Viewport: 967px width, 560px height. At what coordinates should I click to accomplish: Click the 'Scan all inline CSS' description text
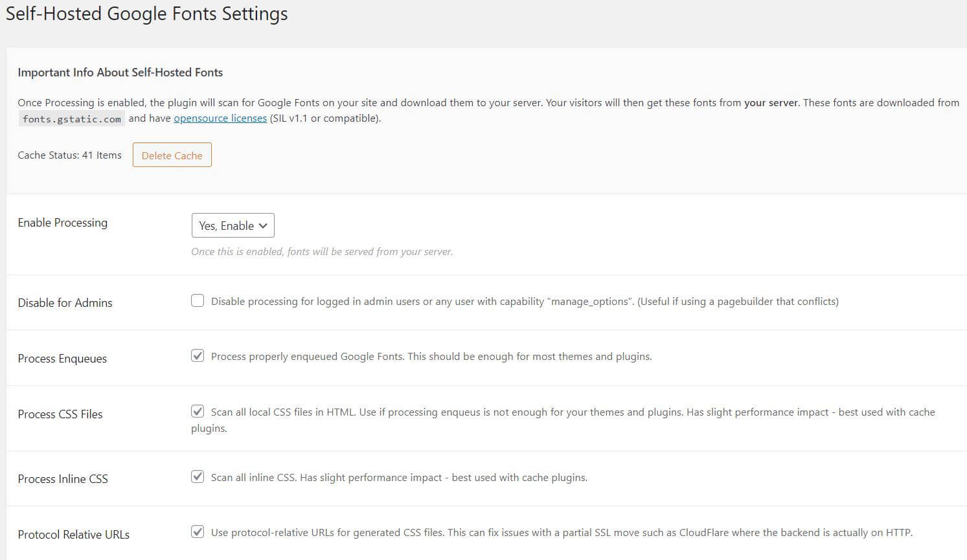coord(399,478)
